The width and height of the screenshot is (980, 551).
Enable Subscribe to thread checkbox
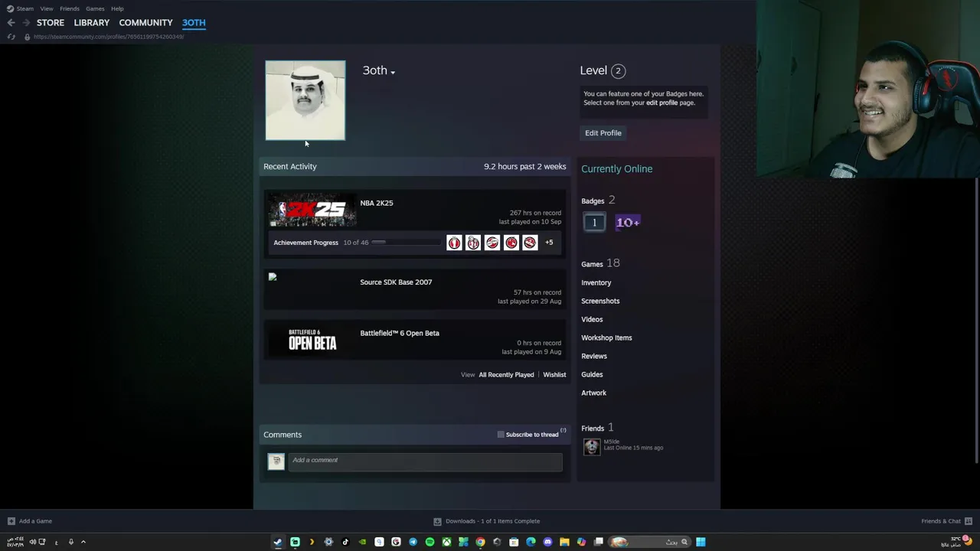coord(501,435)
